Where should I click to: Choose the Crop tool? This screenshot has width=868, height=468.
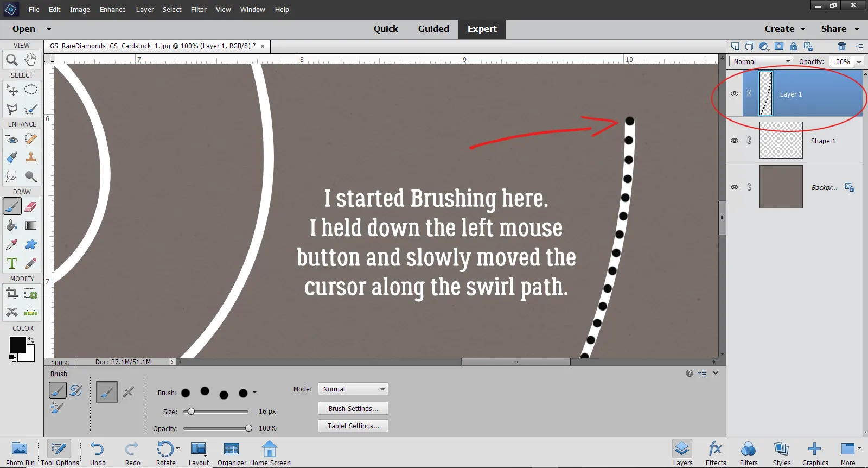[x=11, y=294]
